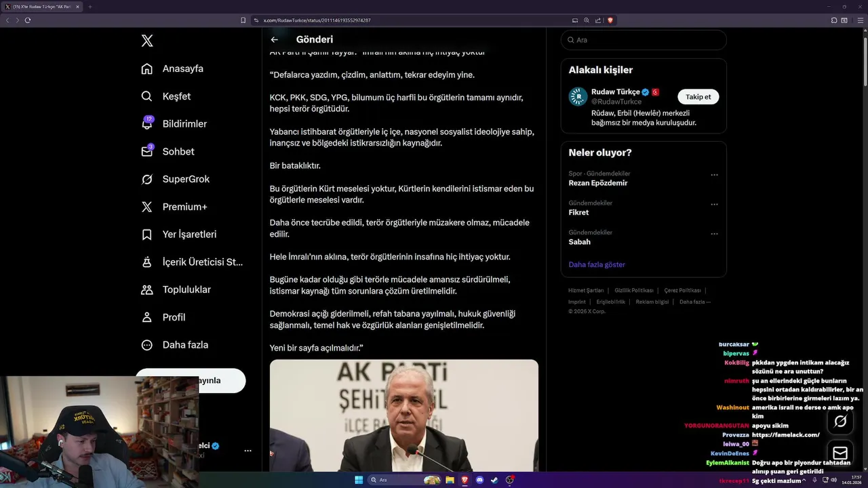This screenshot has height=488, width=868.
Task: Open Anasayfa home icon
Action: pyautogui.click(x=146, y=68)
